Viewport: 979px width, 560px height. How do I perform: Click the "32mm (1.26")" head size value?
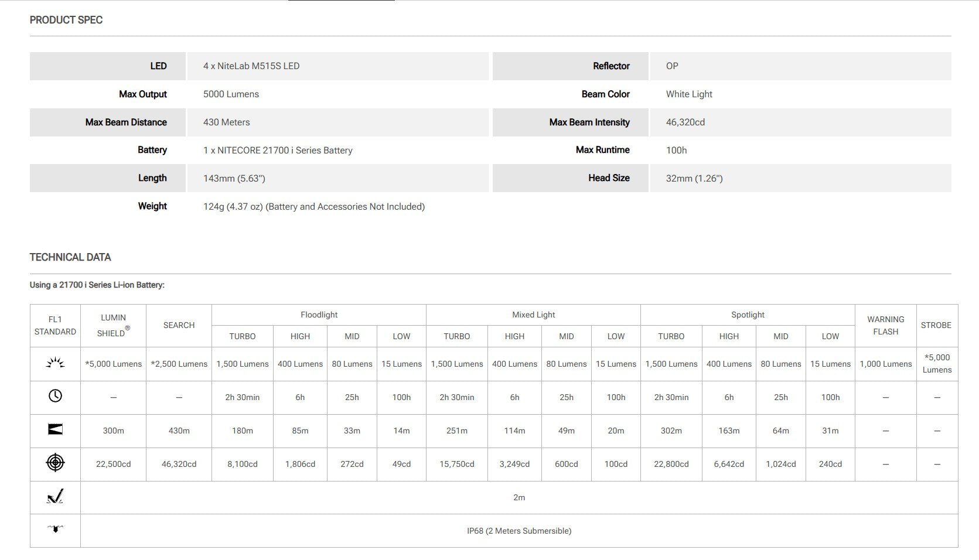(x=694, y=179)
